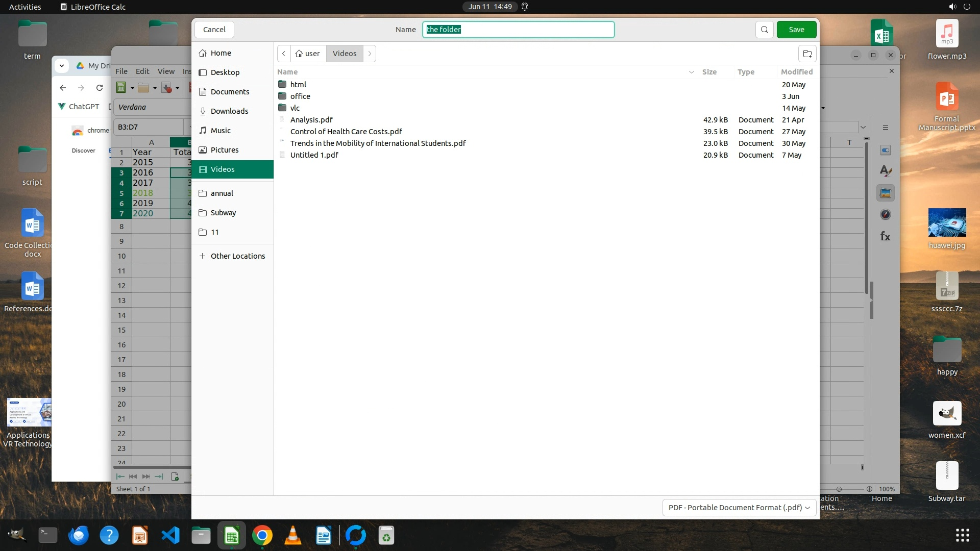The image size is (980, 551).
Task: Open Google Chrome from the dock
Action: [x=262, y=535]
